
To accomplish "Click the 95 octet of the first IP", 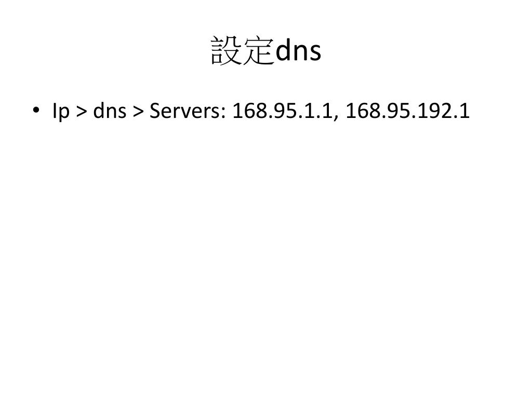I will click(x=285, y=111).
